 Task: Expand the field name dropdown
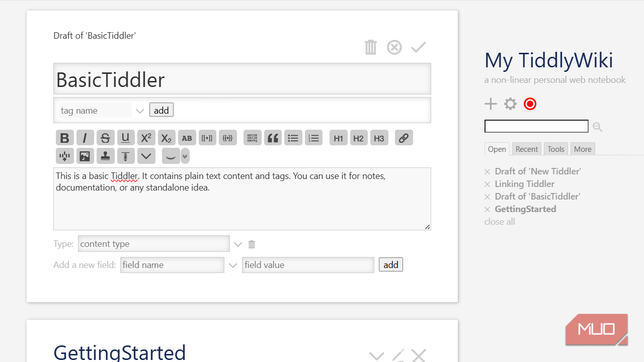pos(232,265)
